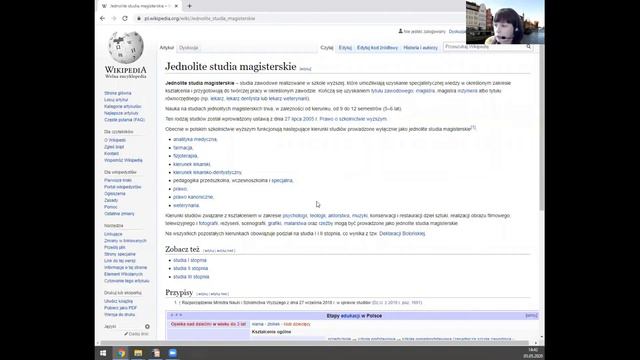Open studia I stopnia link

(x=190, y=260)
